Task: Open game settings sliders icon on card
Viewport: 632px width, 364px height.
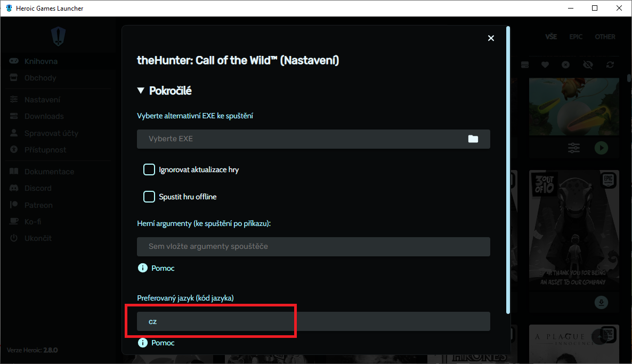Action: [574, 148]
